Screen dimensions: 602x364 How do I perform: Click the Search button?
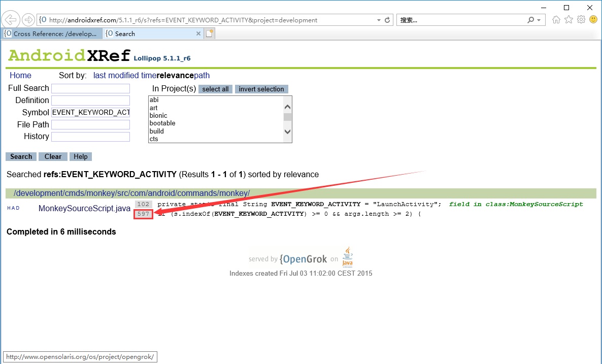tap(21, 157)
